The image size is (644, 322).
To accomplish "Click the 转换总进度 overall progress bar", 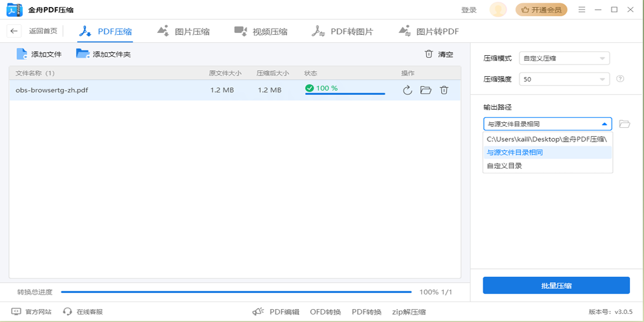I will pos(236,292).
